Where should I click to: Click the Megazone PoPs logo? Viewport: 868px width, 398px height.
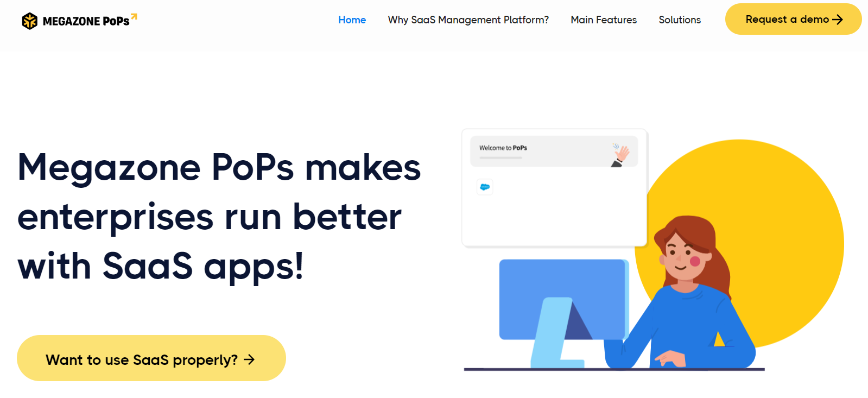tap(79, 21)
